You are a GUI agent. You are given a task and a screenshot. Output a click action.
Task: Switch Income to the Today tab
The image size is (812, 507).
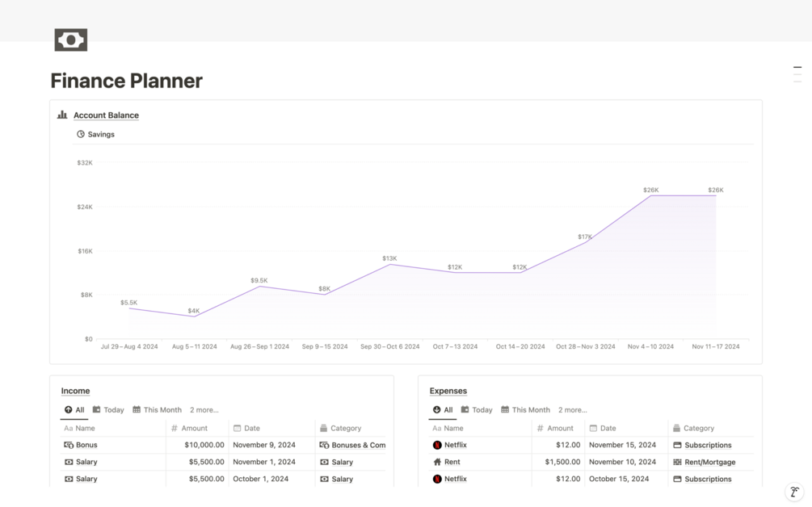pyautogui.click(x=109, y=410)
